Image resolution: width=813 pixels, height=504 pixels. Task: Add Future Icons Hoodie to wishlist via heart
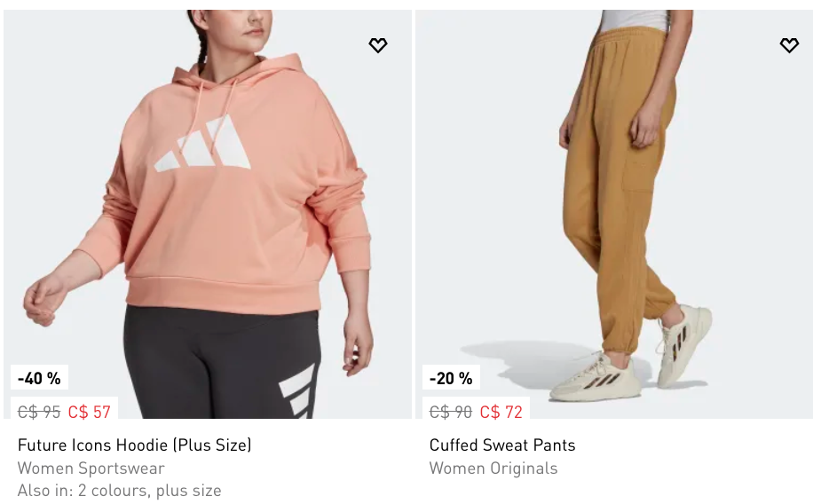[378, 45]
